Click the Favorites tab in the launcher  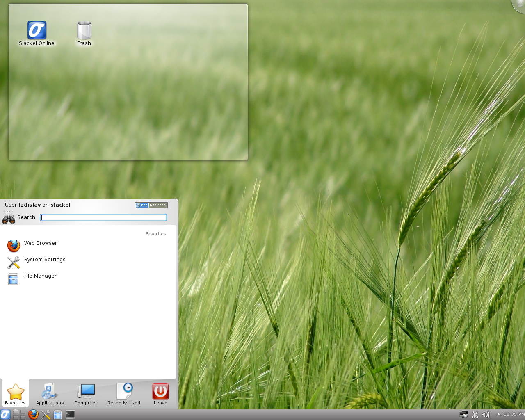15,394
